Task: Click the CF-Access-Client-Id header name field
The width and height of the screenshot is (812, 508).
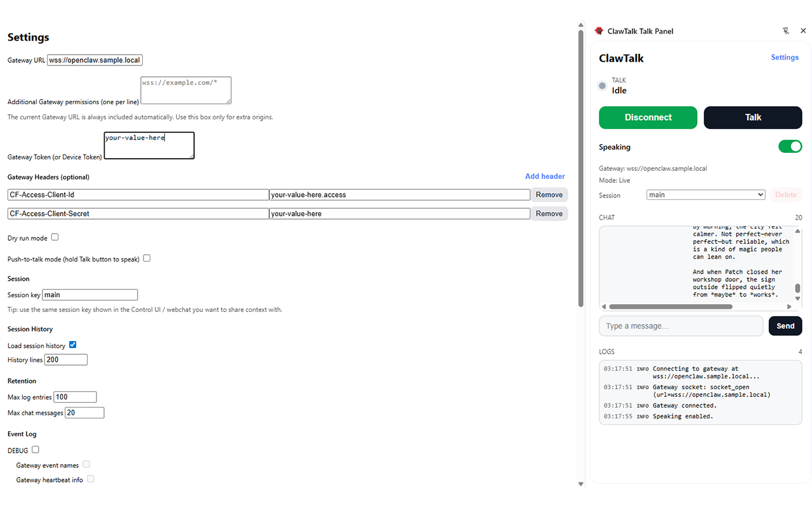Action: click(138, 195)
